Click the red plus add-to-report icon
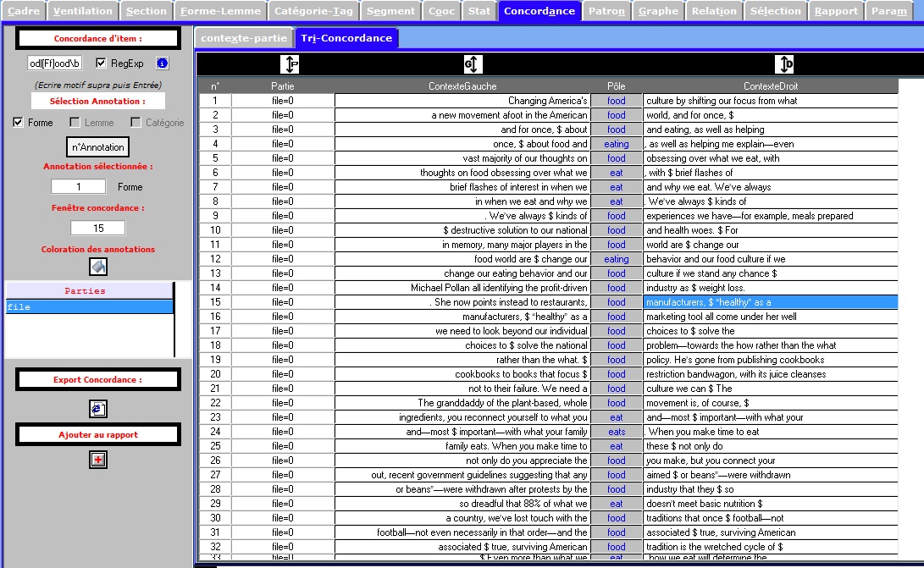This screenshot has width=924, height=568. [98, 460]
